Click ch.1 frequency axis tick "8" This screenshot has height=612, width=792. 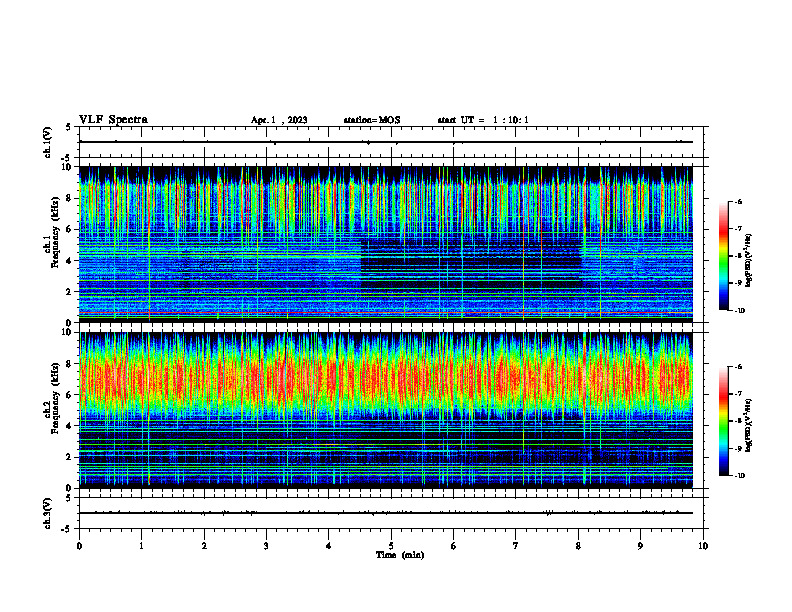tap(69, 198)
